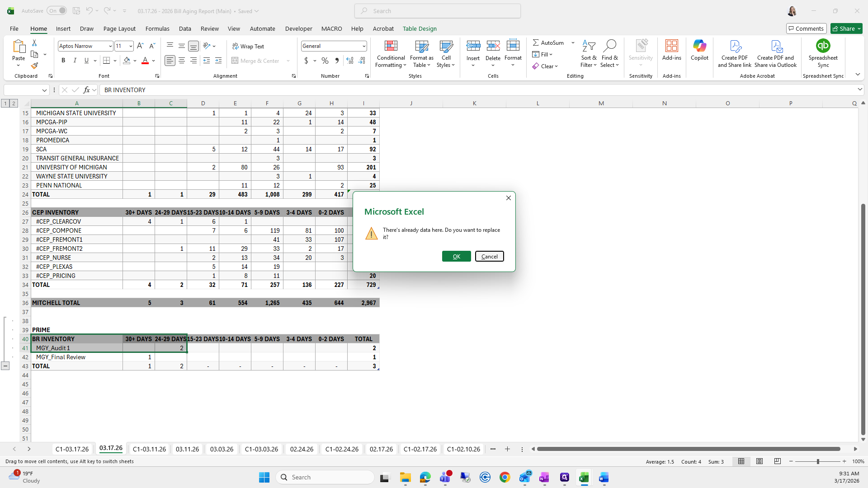Click the Copilot icon in ribbon
868x488 pixels.
[699, 46]
